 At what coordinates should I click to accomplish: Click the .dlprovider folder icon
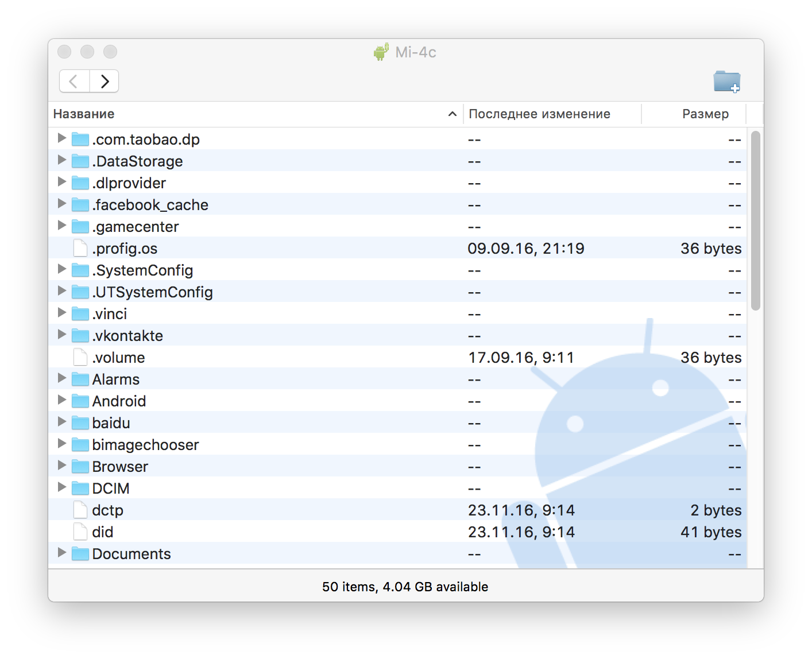pyautogui.click(x=80, y=183)
